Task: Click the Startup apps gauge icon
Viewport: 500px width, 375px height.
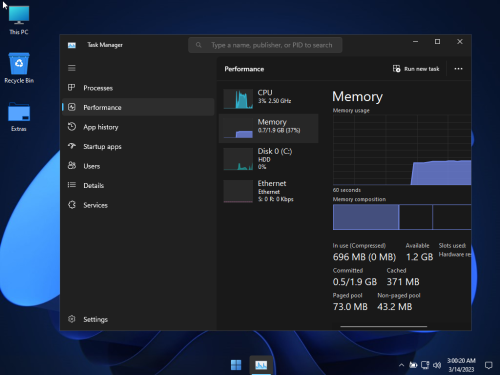Action: [x=72, y=146]
